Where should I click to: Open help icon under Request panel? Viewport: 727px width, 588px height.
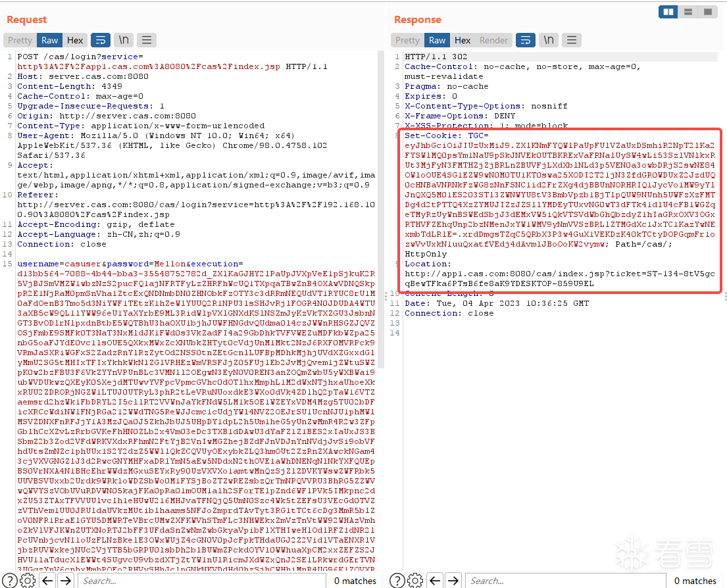click(10, 581)
